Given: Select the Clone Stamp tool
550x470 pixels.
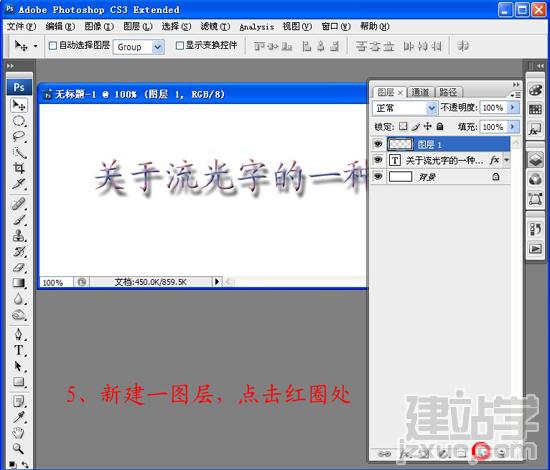Looking at the screenshot, I should tap(19, 236).
